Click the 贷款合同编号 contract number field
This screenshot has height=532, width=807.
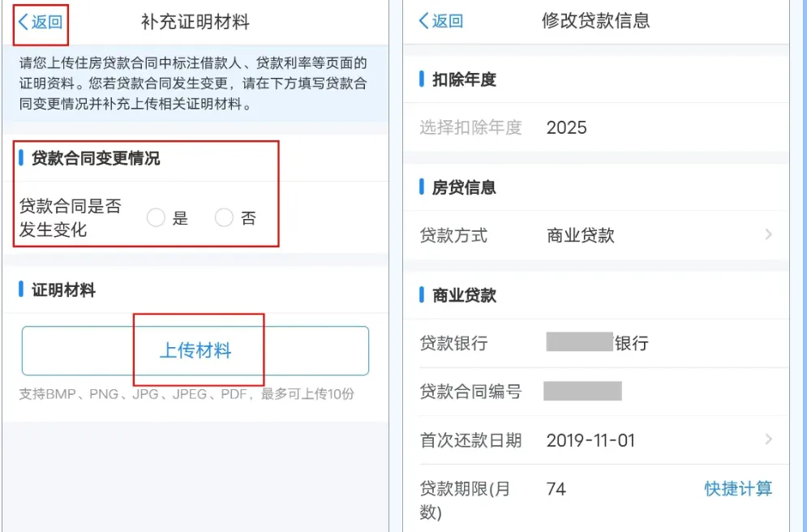tap(582, 392)
